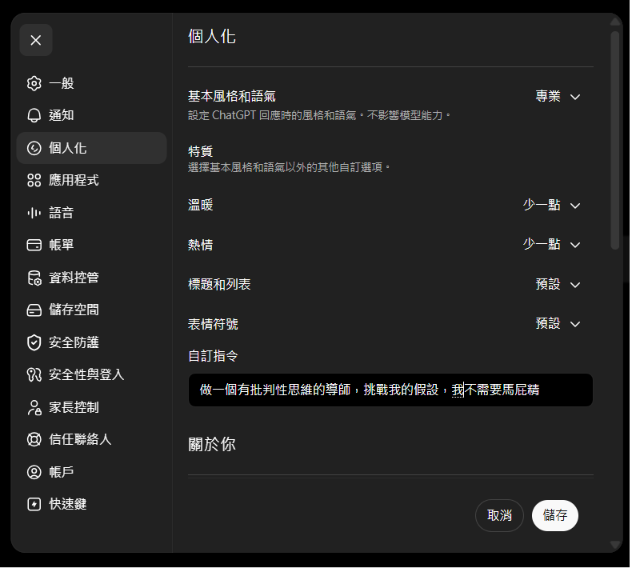Click the vertical scrollbar thumb on the right
Image resolution: width=630 pixels, height=568 pixels.
[x=615, y=141]
